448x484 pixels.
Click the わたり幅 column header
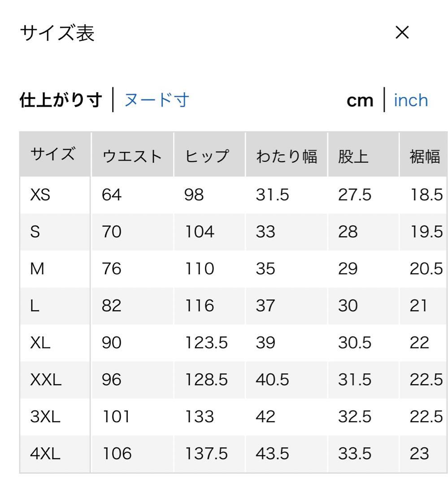(x=287, y=156)
